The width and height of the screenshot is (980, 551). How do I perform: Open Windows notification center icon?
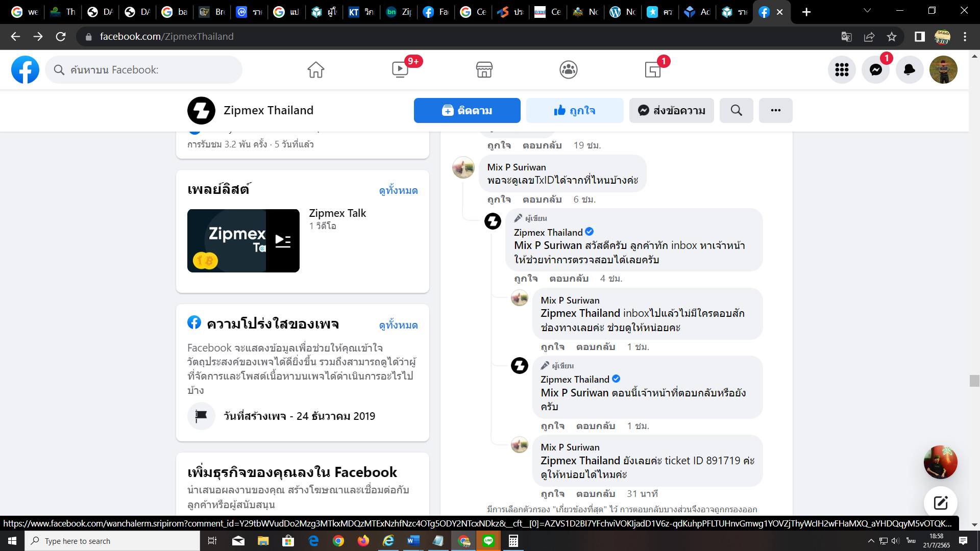[963, 541]
